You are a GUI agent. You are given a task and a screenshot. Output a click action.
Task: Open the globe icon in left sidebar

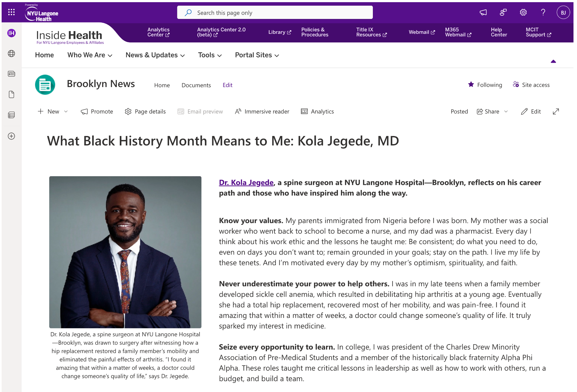11,54
